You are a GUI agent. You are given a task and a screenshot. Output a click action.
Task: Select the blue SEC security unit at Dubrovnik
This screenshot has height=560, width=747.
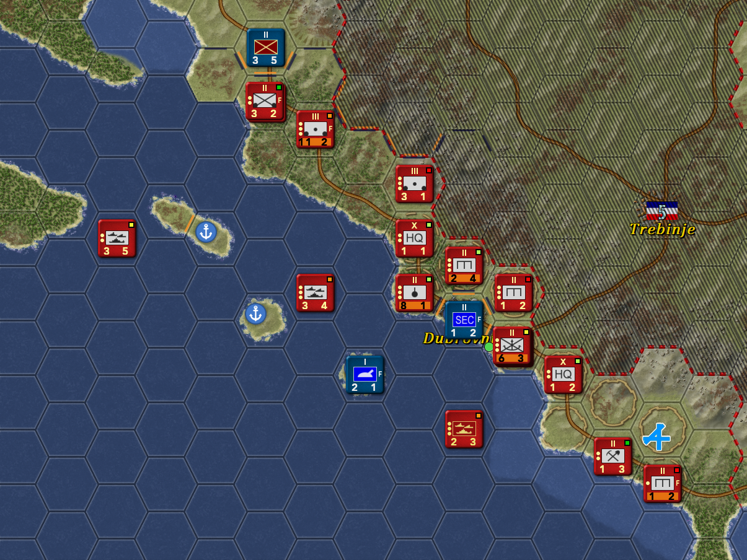pyautogui.click(x=463, y=320)
